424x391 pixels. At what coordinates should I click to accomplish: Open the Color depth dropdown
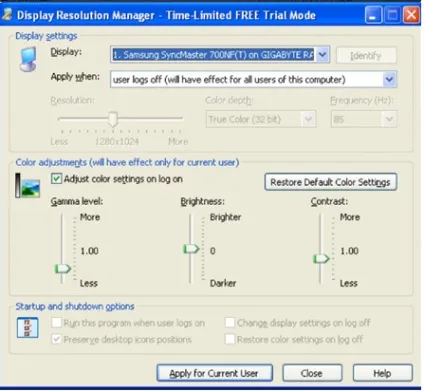(x=261, y=119)
